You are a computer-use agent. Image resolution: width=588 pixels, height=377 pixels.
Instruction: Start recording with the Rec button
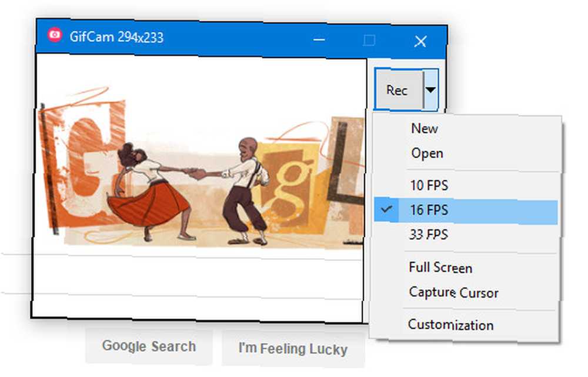(399, 90)
